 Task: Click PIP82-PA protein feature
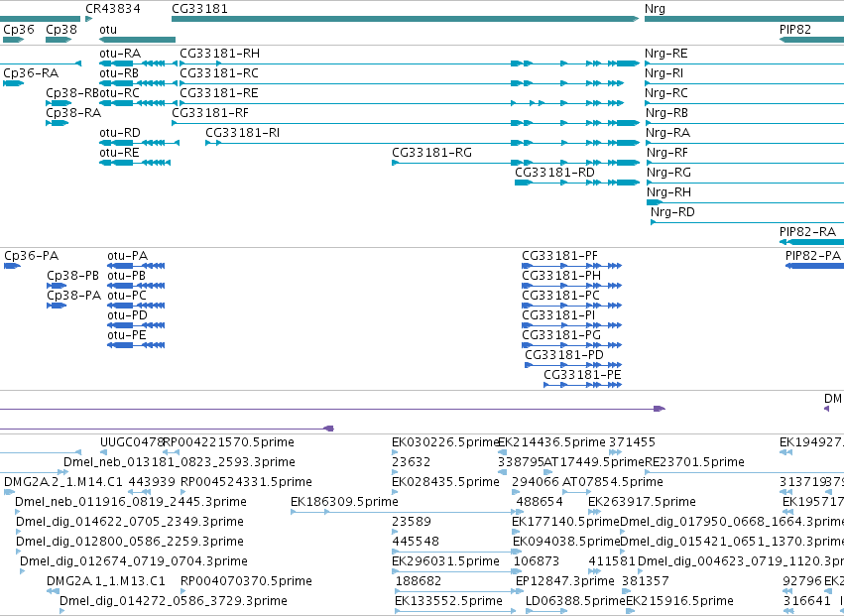click(x=815, y=266)
